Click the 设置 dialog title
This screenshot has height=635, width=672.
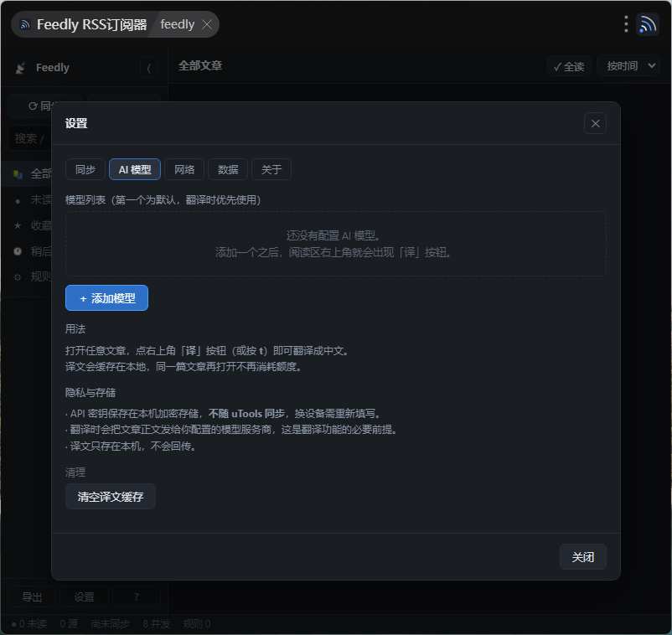[76, 123]
